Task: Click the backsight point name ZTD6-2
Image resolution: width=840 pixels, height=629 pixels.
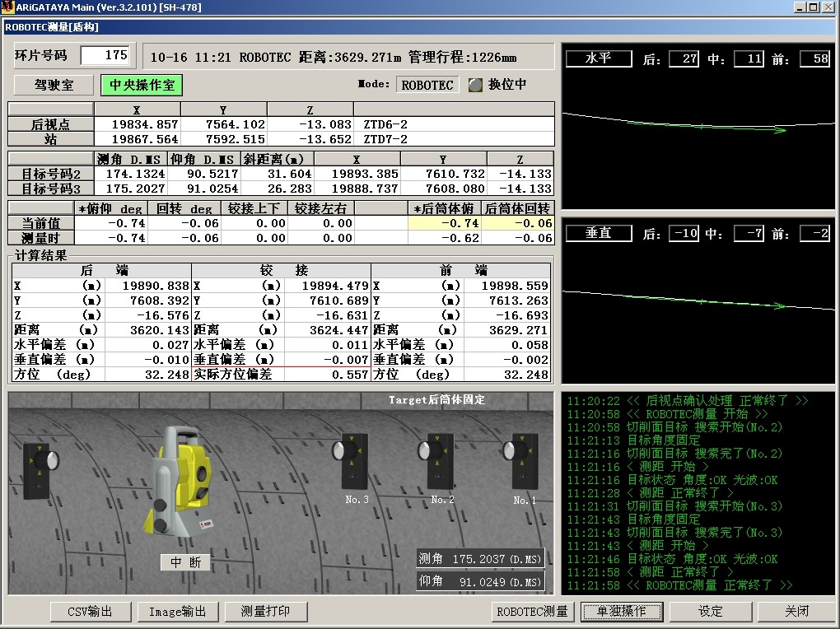Action: click(x=385, y=124)
